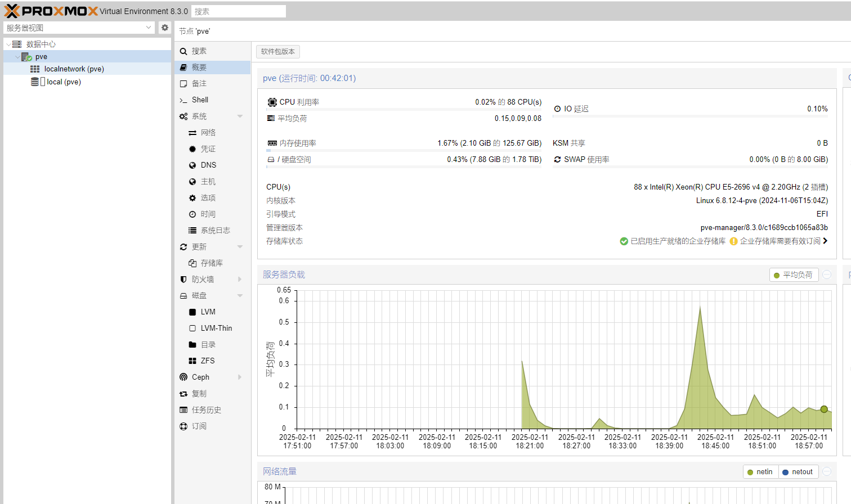Click the book icon next to 概要
Viewport: 851px width, 504px height.
pyautogui.click(x=183, y=67)
